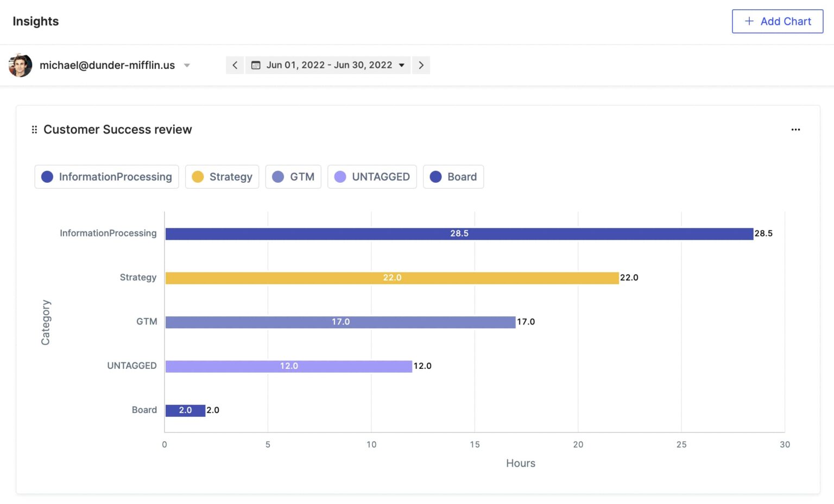The image size is (834, 504).
Task: Grab the drag handle beside Customer Success review
Action: pyautogui.click(x=34, y=130)
